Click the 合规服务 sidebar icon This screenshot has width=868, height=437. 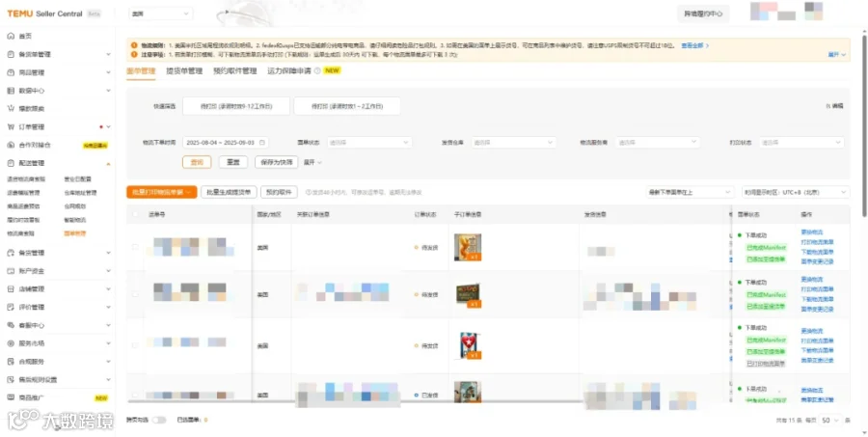(x=11, y=362)
